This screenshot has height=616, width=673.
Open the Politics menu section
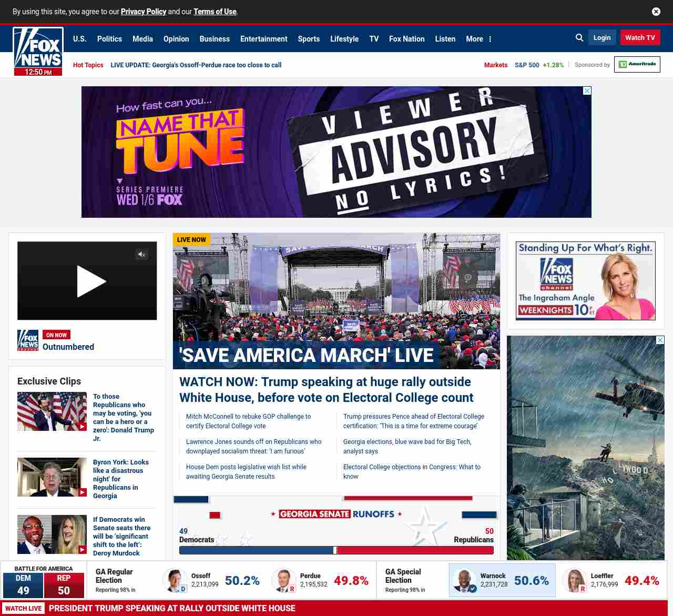pyautogui.click(x=109, y=39)
